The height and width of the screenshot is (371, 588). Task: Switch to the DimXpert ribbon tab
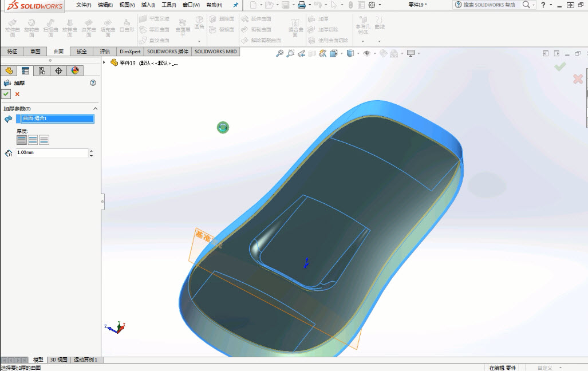[x=130, y=52]
